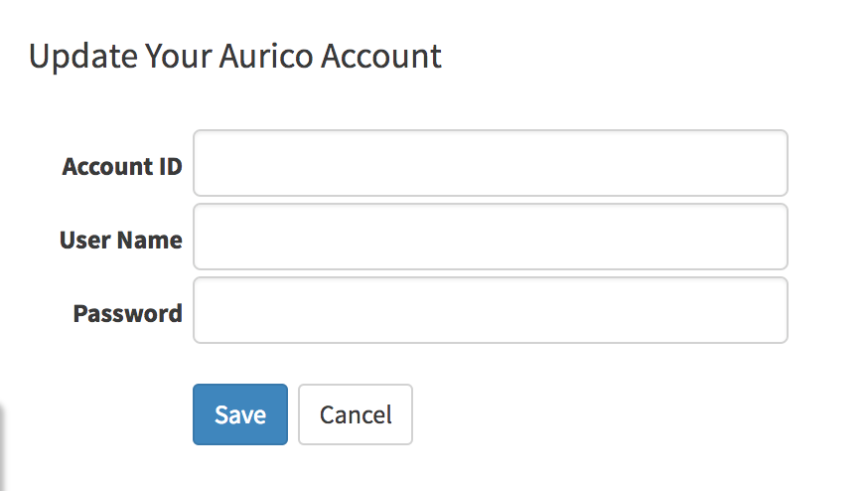Image resolution: width=868 pixels, height=491 pixels.
Task: Activate the middle field for user name
Action: tap(490, 237)
